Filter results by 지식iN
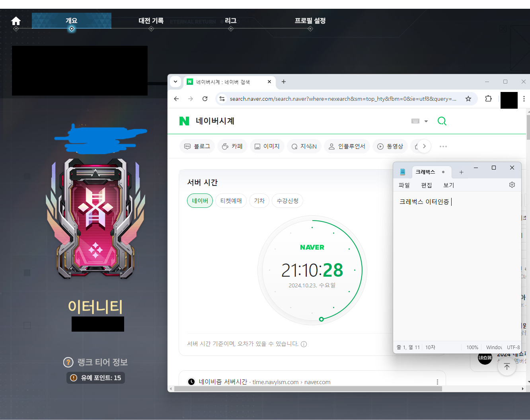 (x=304, y=147)
